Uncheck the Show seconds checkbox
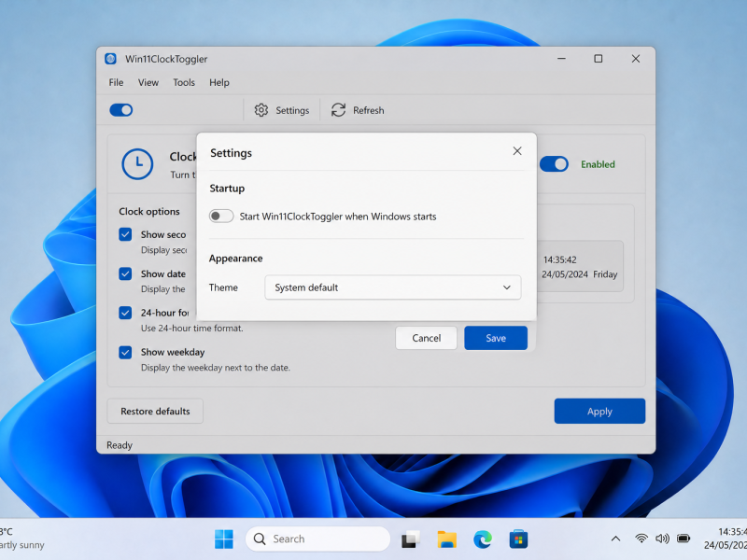 point(125,234)
